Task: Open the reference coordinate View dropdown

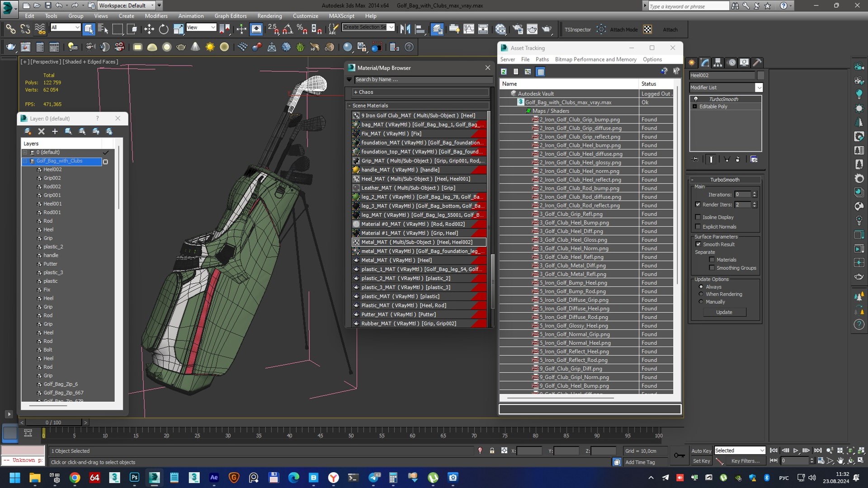Action: pyautogui.click(x=201, y=28)
